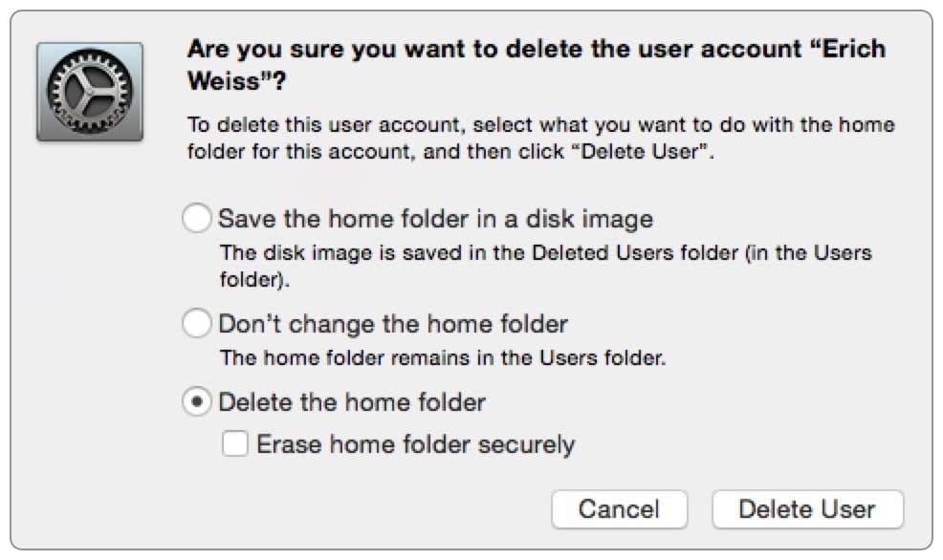Click the "Delete the home folder" label text
The image size is (943, 560).
point(352,402)
